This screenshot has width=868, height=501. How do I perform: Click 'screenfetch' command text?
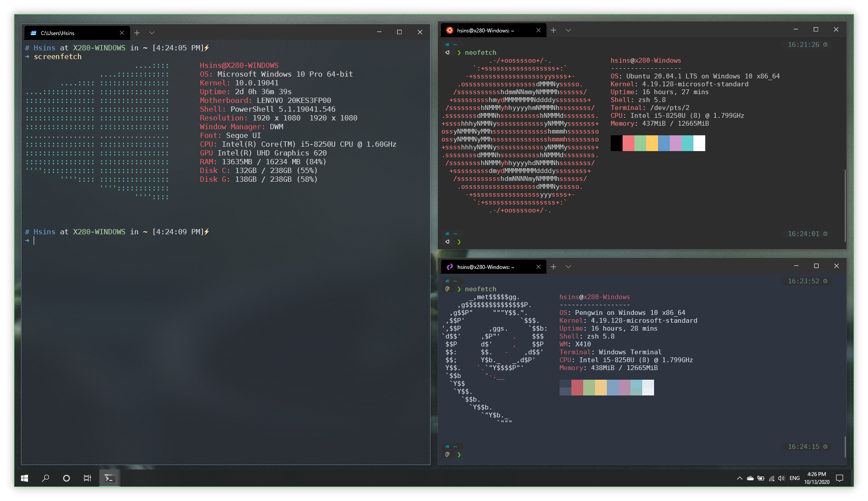(x=57, y=56)
